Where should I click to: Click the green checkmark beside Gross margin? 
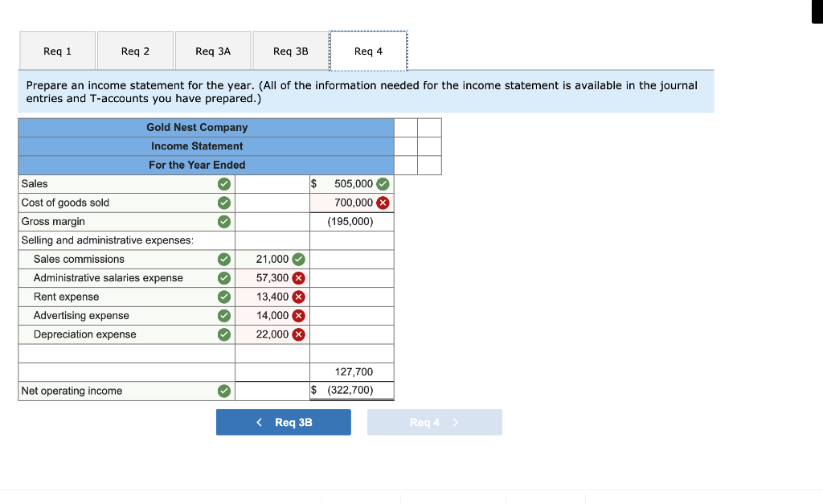tap(223, 221)
